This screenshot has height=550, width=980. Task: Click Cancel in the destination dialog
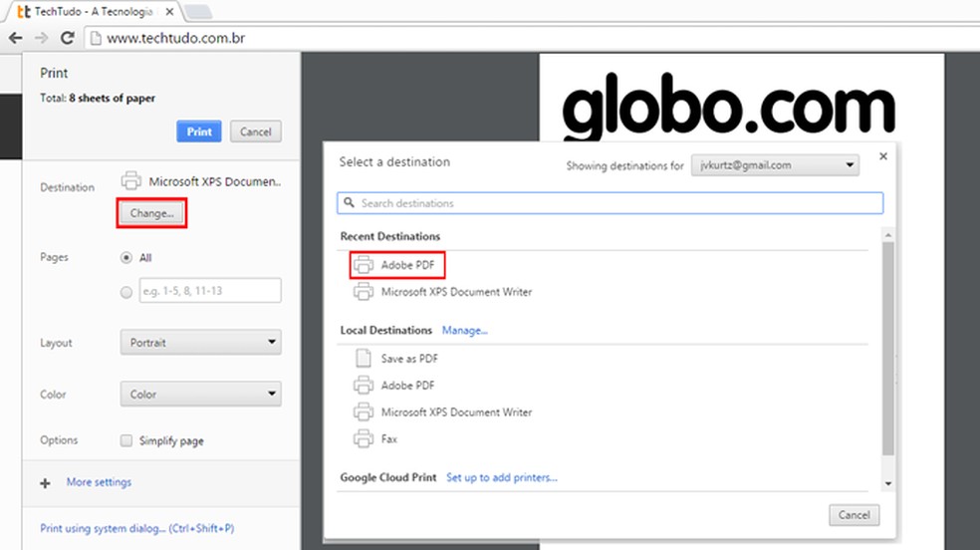click(854, 515)
